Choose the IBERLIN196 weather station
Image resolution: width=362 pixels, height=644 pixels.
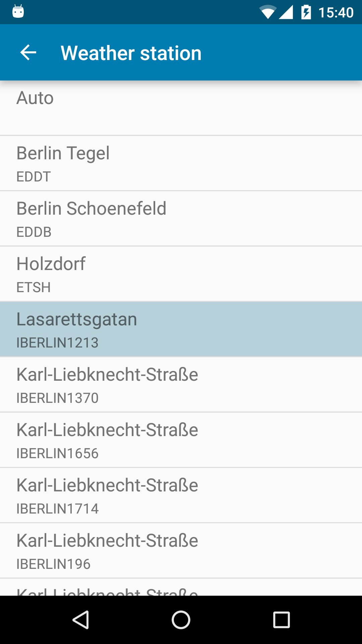click(x=181, y=551)
